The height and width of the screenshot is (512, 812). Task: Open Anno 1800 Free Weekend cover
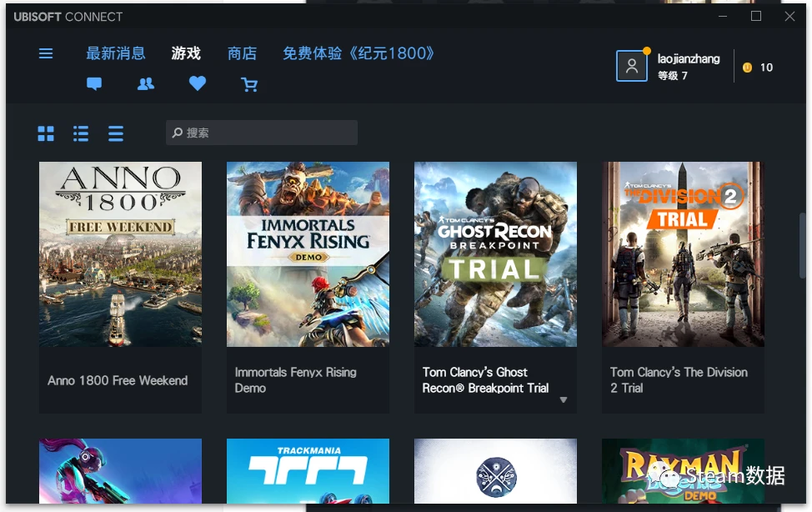[x=120, y=254]
